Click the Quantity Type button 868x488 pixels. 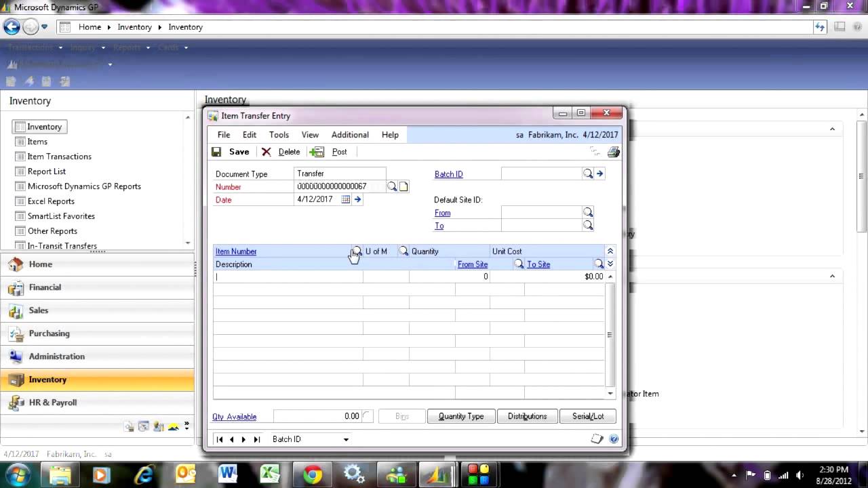click(x=461, y=416)
